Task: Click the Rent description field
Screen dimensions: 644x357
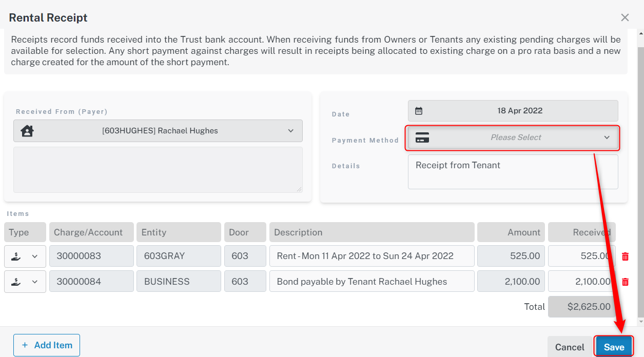Action: [x=372, y=256]
